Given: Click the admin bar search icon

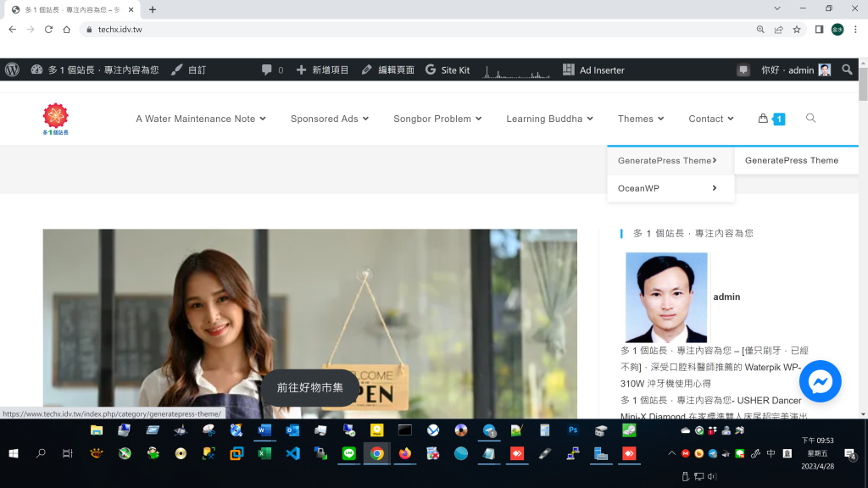Looking at the screenshot, I should [847, 70].
